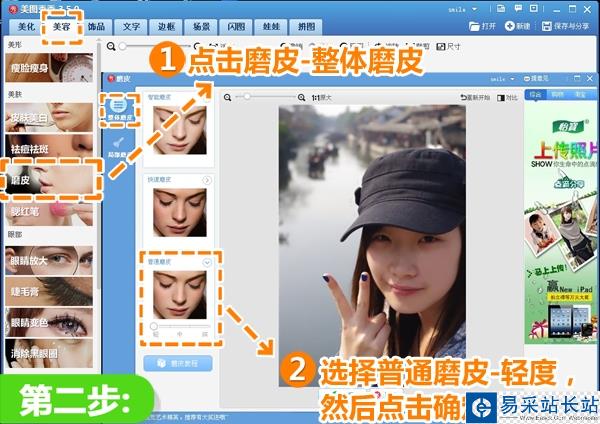Open the 消除黑眼圈 feature
600x424 pixels.
coord(49,353)
